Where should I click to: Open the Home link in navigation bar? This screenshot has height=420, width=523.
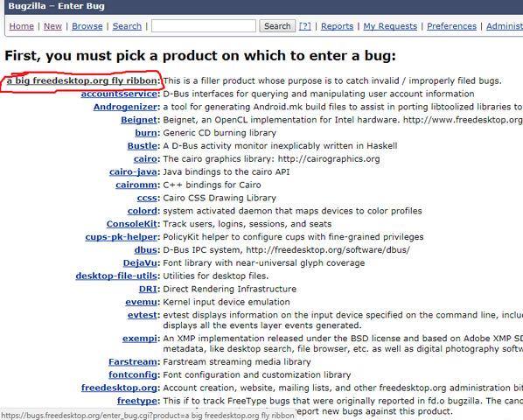pos(21,26)
